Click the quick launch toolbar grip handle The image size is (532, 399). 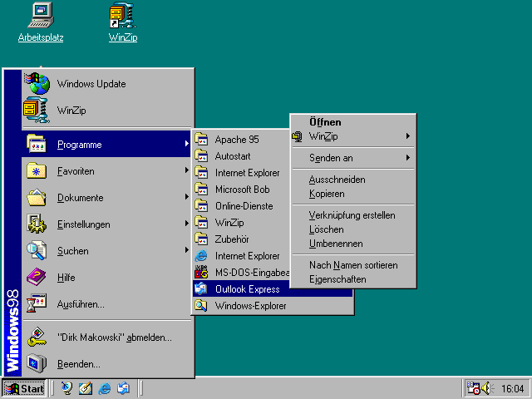(x=52, y=388)
